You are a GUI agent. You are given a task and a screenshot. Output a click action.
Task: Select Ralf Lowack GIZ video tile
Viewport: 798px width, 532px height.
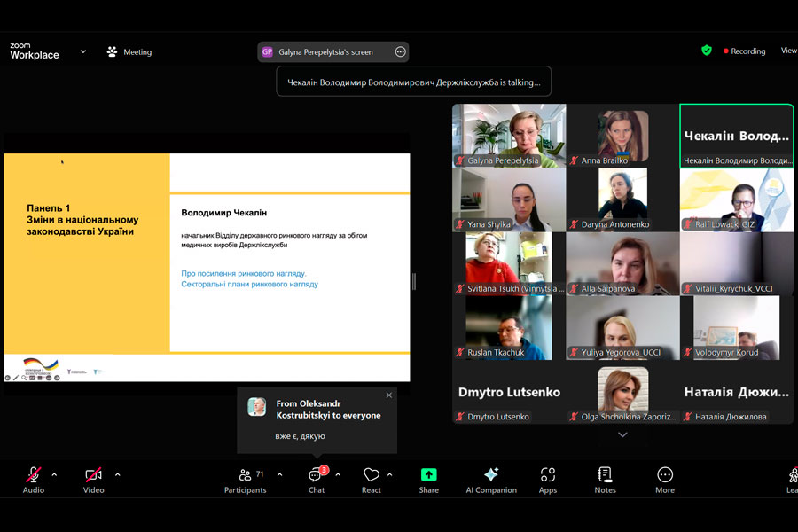coord(737,199)
